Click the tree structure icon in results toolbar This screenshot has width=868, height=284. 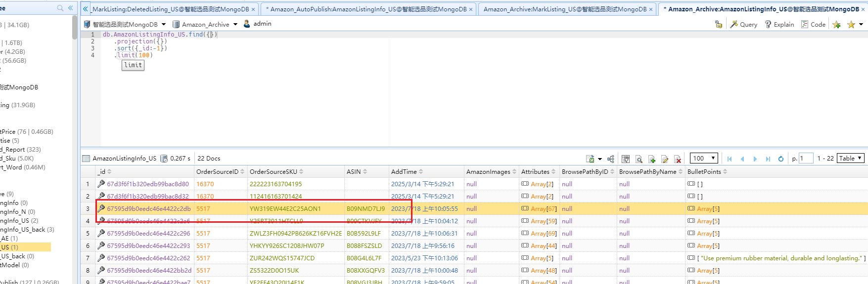[x=611, y=159]
